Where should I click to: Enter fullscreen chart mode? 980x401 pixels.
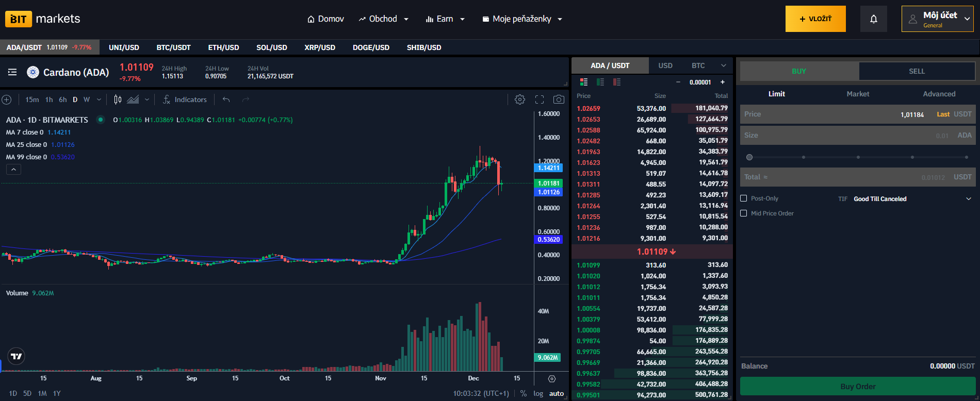[540, 99]
